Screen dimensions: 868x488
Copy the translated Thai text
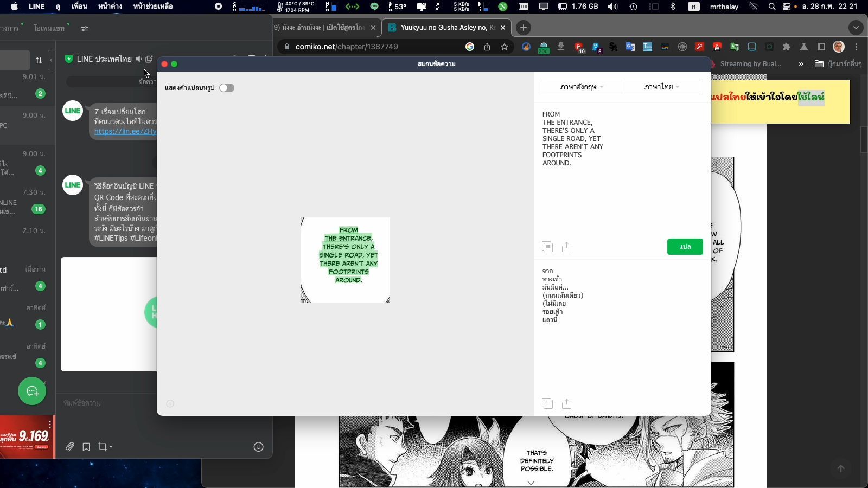click(547, 403)
